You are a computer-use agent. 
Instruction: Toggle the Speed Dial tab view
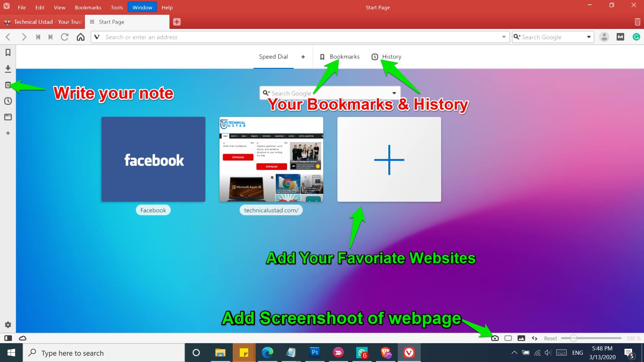pyautogui.click(x=273, y=57)
